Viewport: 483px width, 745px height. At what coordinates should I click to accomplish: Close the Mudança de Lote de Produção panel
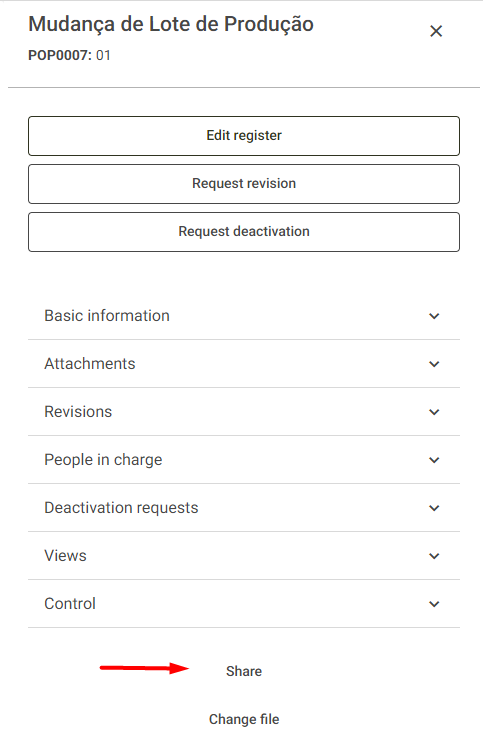click(436, 31)
